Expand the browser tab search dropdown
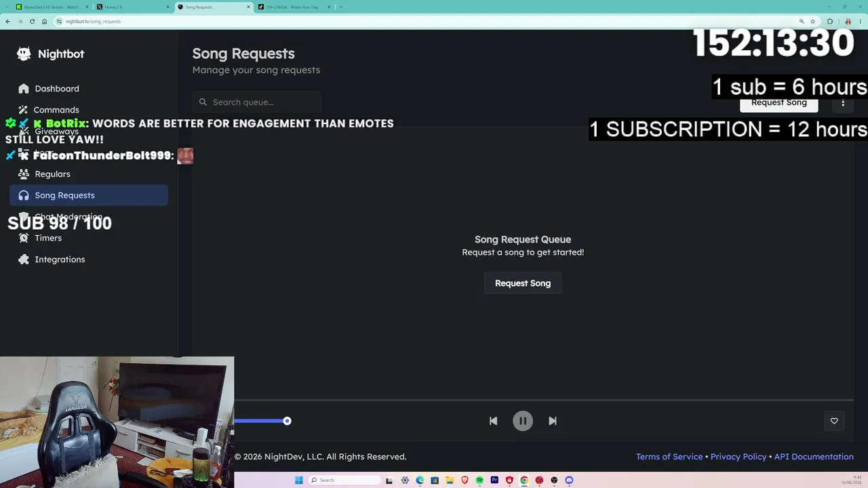The width and height of the screenshot is (868, 488). click(x=6, y=7)
